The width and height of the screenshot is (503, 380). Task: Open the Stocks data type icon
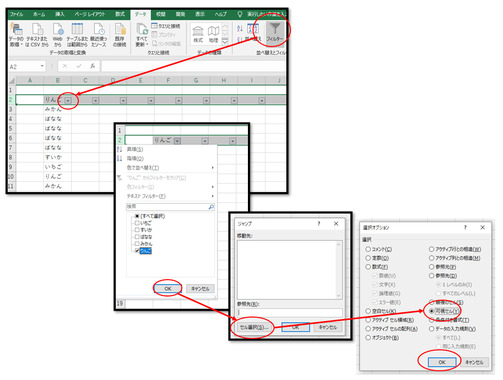[x=198, y=31]
